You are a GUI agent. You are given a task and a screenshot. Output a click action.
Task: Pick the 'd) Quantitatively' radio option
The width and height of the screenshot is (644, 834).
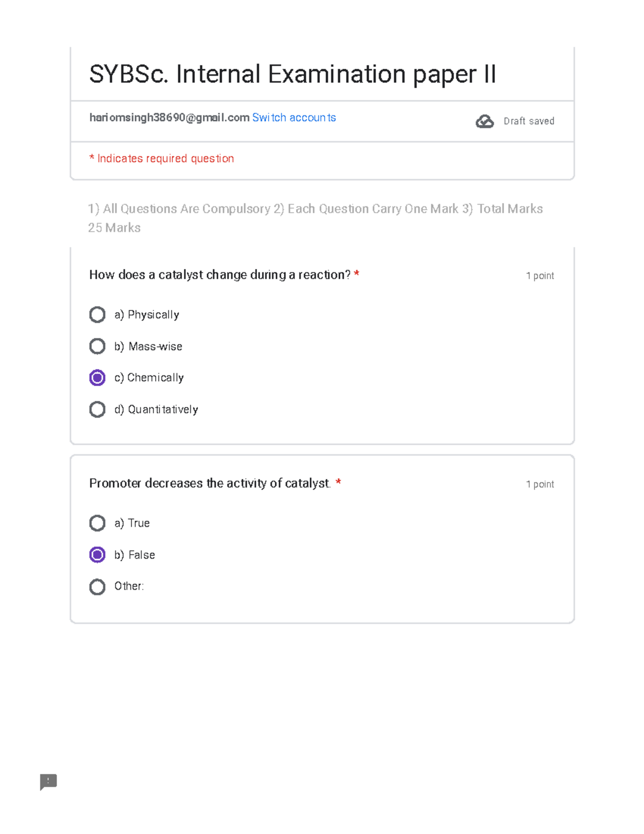(x=97, y=410)
